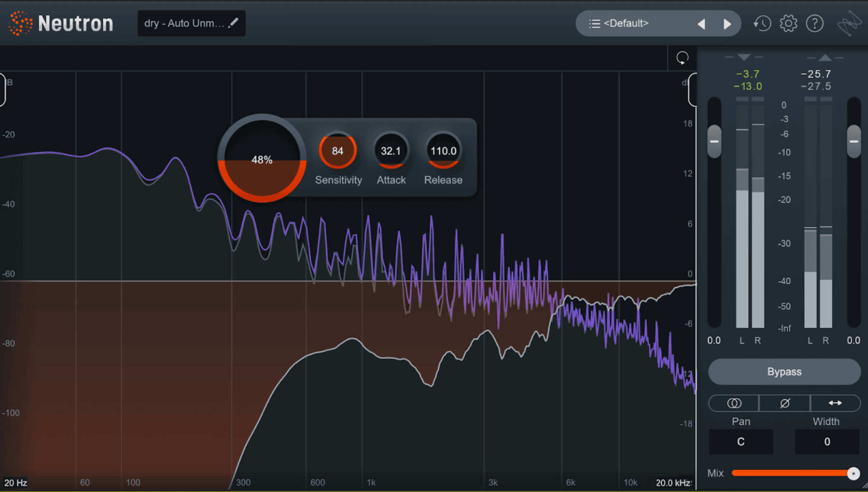Click the output gain fader handle
Image resolution: width=868 pixels, height=492 pixels.
coord(854,141)
